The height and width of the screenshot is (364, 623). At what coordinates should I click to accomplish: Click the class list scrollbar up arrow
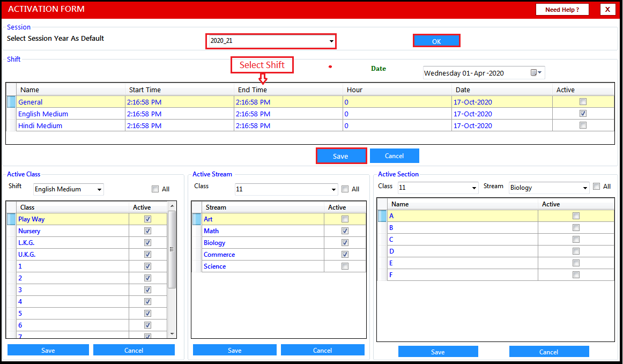[172, 206]
